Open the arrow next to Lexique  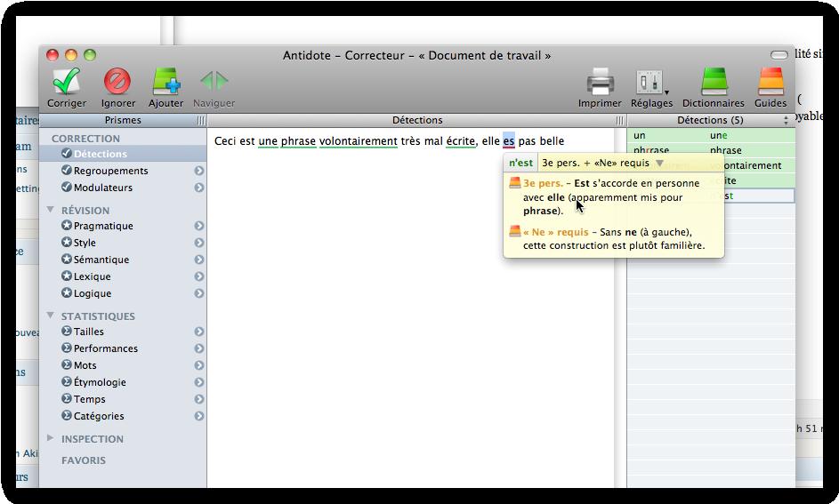(x=199, y=276)
